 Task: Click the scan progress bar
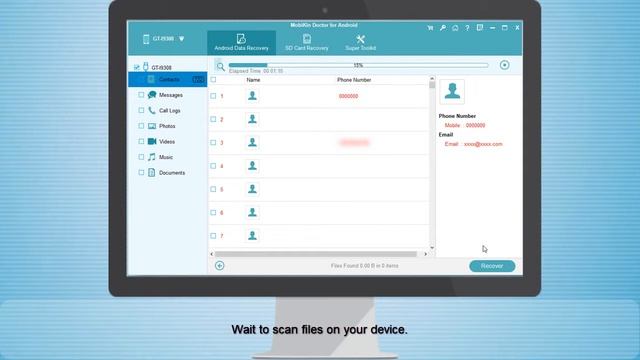click(x=358, y=65)
